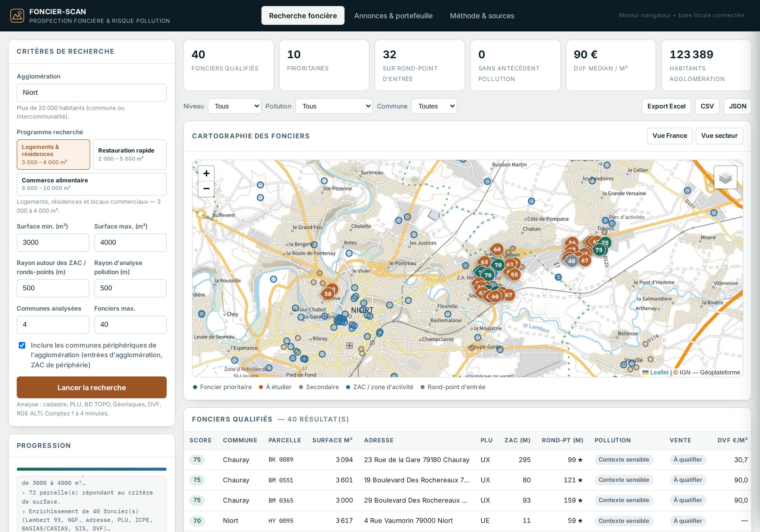Export results as JSON
Viewport: 760px width, 532px height.
pos(737,106)
